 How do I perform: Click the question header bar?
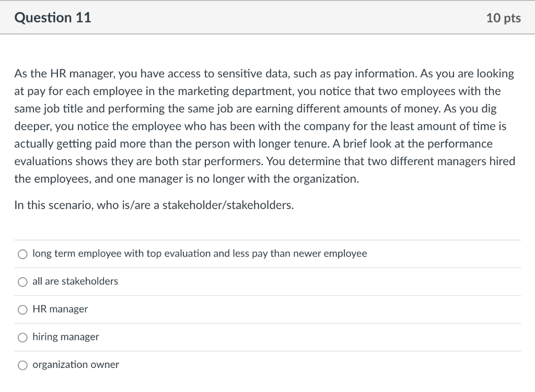click(x=267, y=17)
